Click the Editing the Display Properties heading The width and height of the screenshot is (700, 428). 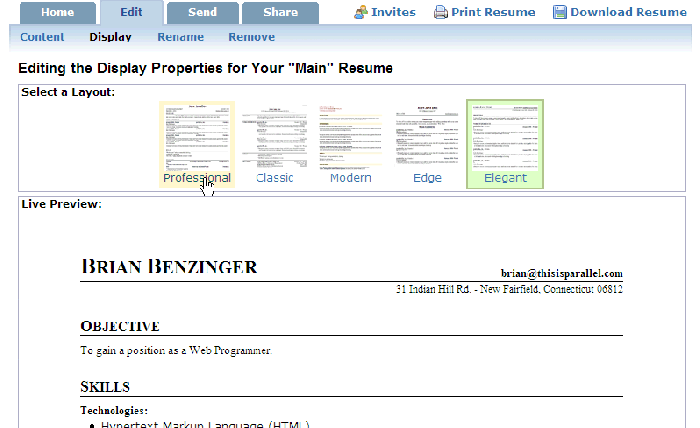point(205,68)
